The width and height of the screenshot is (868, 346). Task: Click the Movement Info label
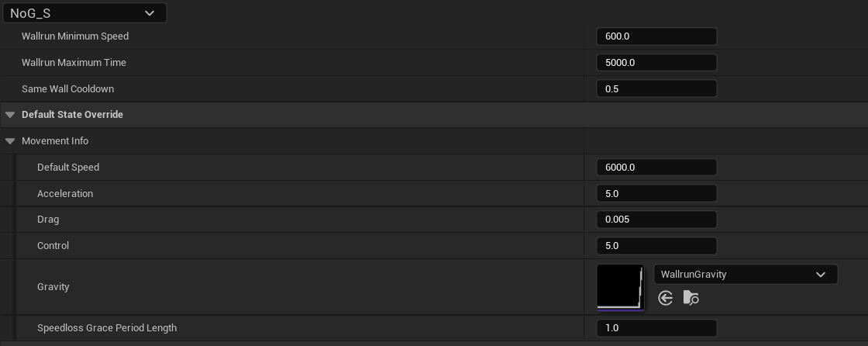coord(55,141)
